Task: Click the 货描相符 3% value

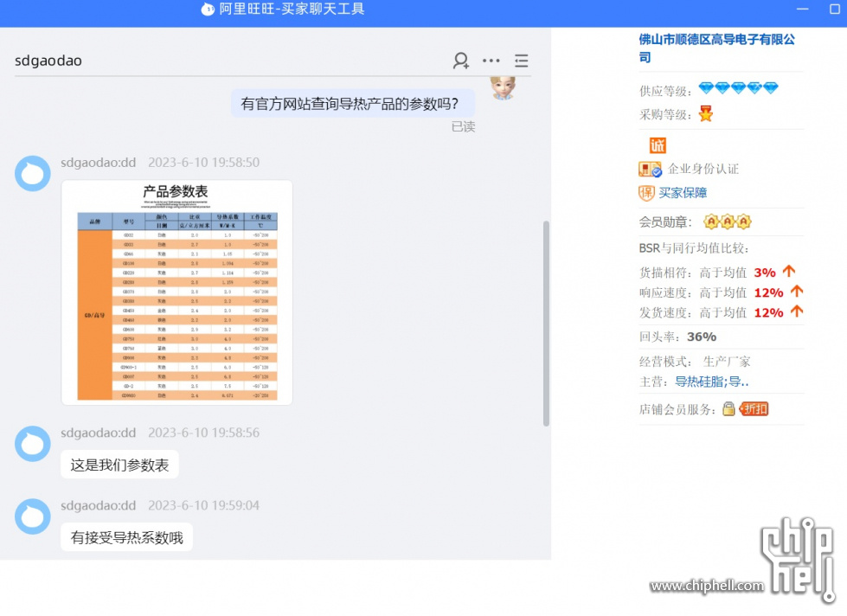Action: tap(765, 273)
